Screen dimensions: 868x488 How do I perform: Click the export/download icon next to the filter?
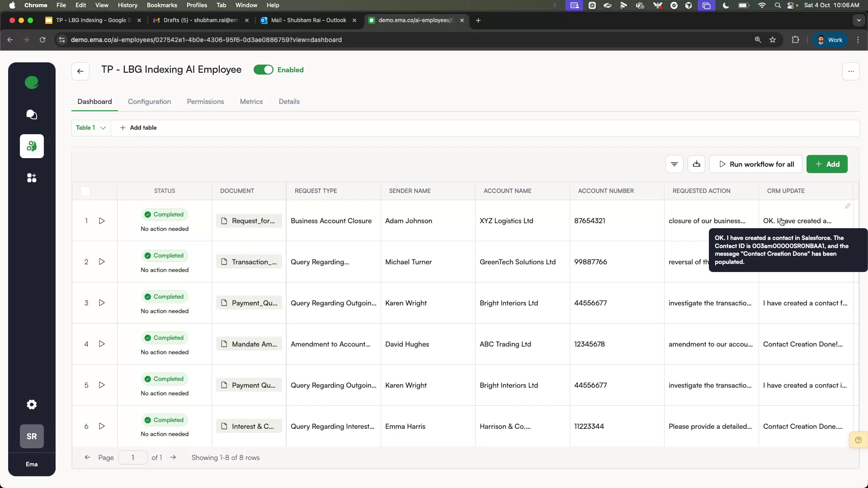pos(696,164)
